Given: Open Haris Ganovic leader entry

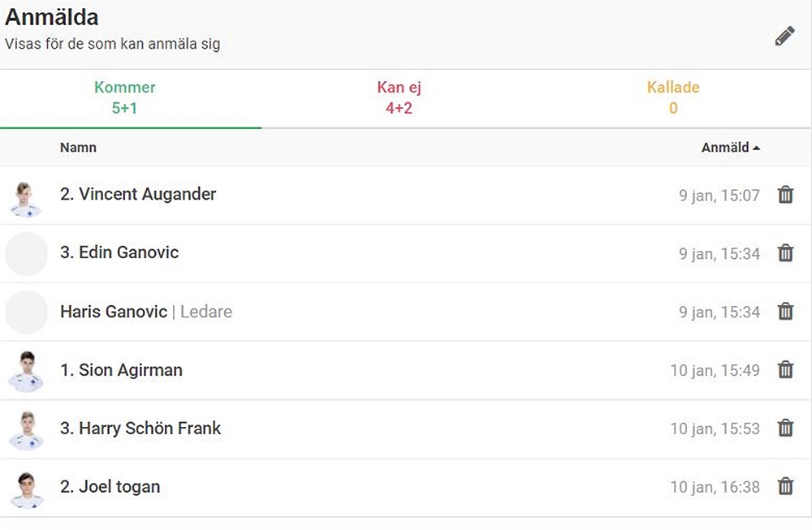Looking at the screenshot, I should pos(146,312).
